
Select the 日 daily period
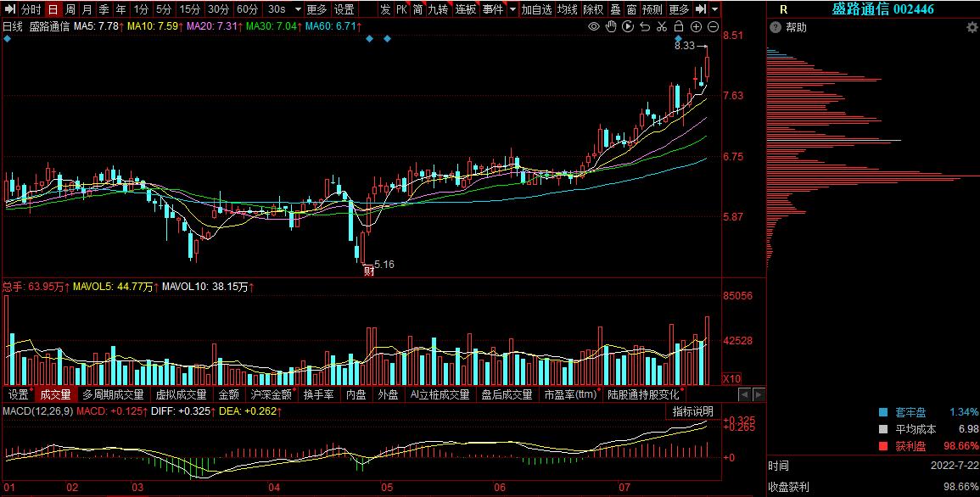53,9
